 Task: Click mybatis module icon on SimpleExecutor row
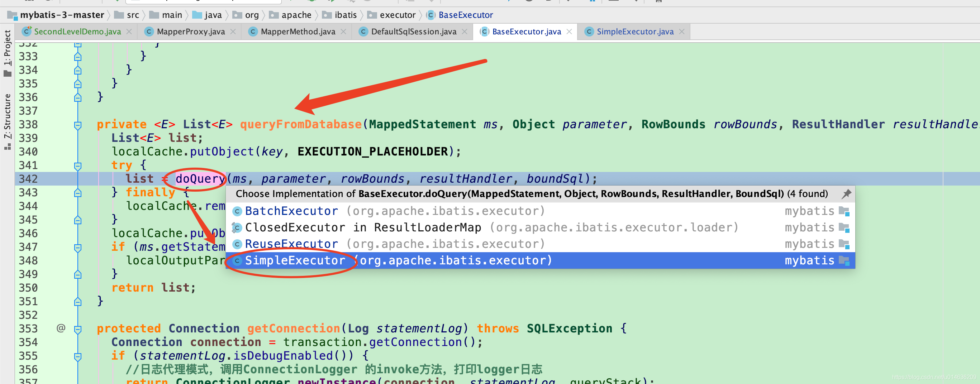[844, 261]
